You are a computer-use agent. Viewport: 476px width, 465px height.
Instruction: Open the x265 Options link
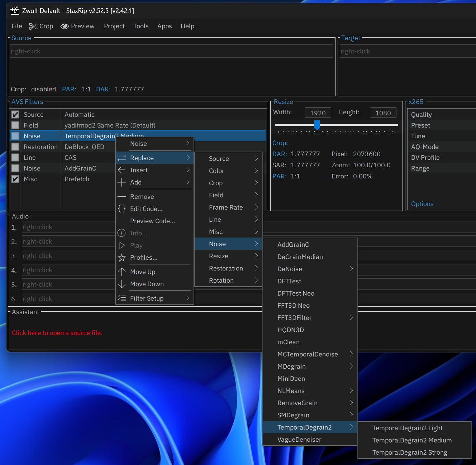pos(422,204)
